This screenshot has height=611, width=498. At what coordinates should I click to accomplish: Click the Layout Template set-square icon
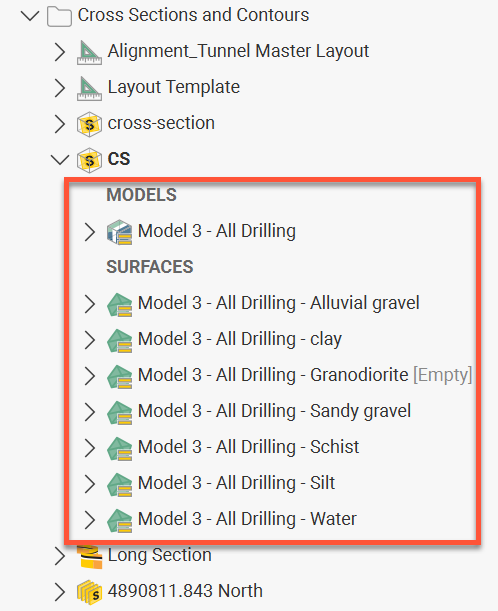(89, 88)
